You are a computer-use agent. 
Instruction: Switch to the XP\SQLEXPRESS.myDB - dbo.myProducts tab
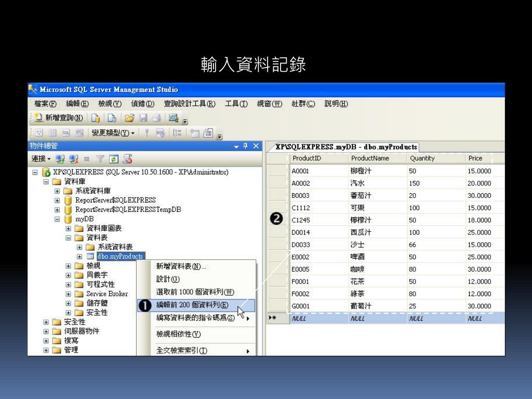[345, 147]
